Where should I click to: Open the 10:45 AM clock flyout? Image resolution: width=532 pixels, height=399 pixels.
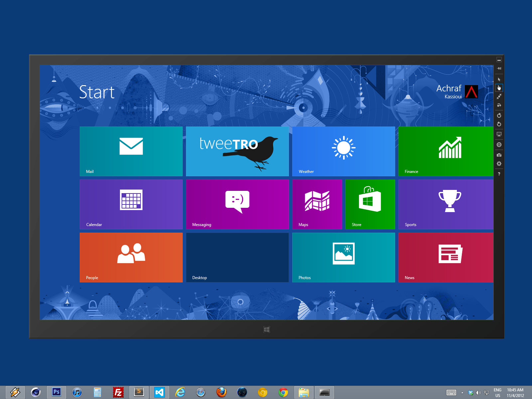click(515, 393)
